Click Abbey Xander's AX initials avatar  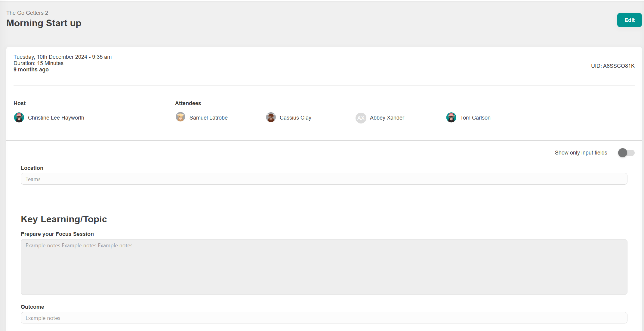pos(361,118)
